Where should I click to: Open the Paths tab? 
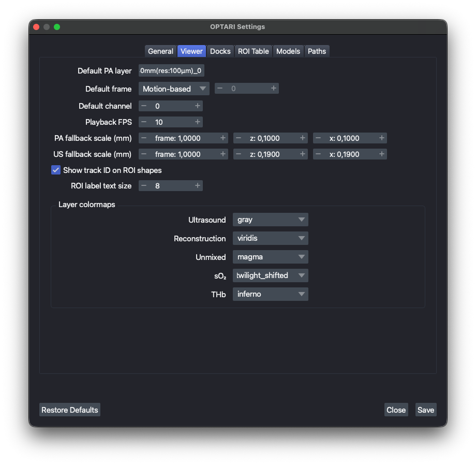317,51
